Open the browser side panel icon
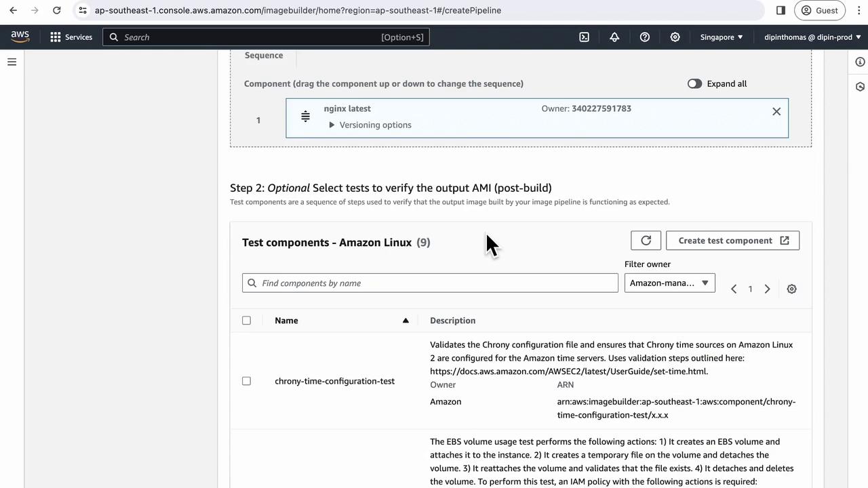This screenshot has height=488, width=868. [781, 10]
